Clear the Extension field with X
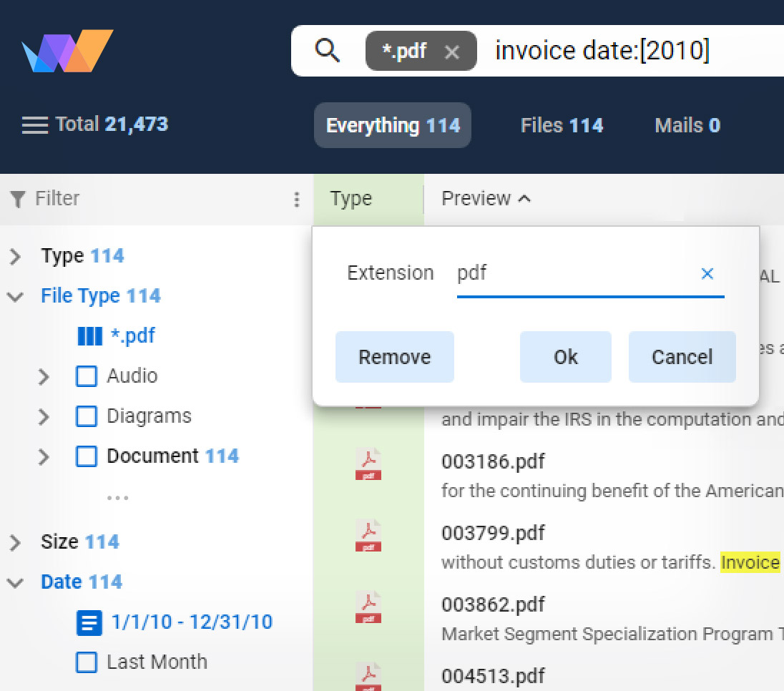 click(x=707, y=273)
